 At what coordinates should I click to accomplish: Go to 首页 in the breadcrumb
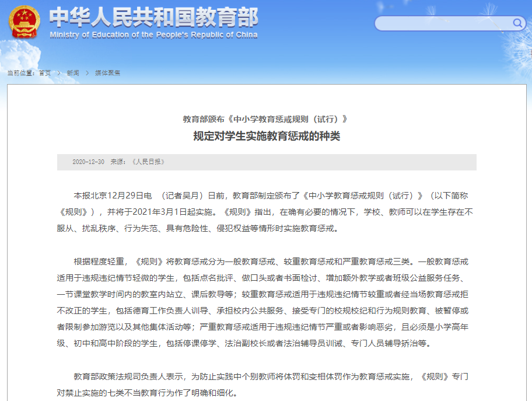45,73
